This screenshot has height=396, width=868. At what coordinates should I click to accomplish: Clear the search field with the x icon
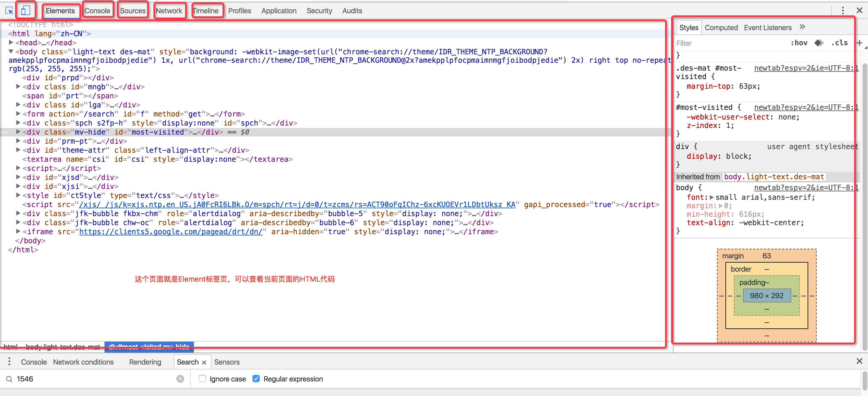(x=180, y=379)
